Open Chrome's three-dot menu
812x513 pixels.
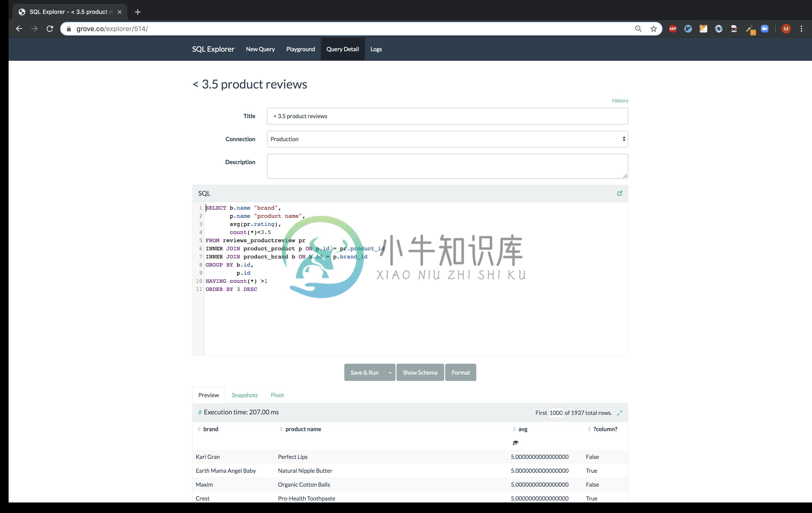tap(801, 29)
